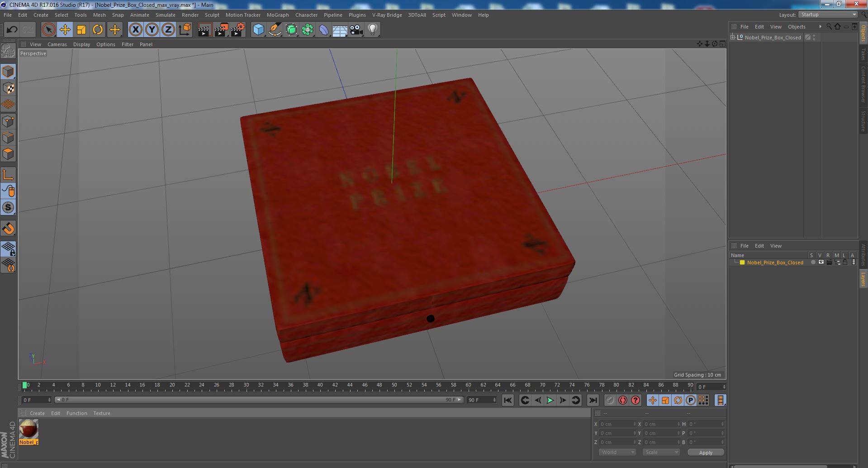Activate the Move tool in top toolbar

tap(65, 30)
